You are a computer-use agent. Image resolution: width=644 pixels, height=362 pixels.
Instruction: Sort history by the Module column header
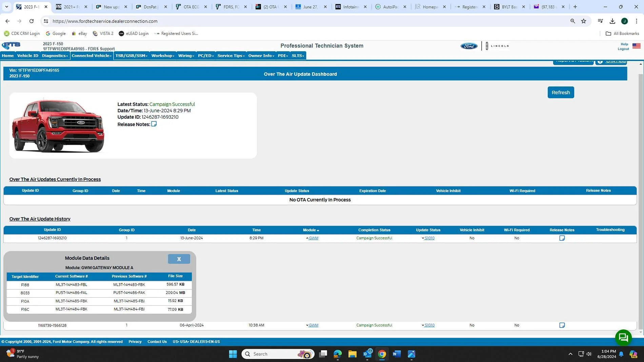(x=311, y=230)
